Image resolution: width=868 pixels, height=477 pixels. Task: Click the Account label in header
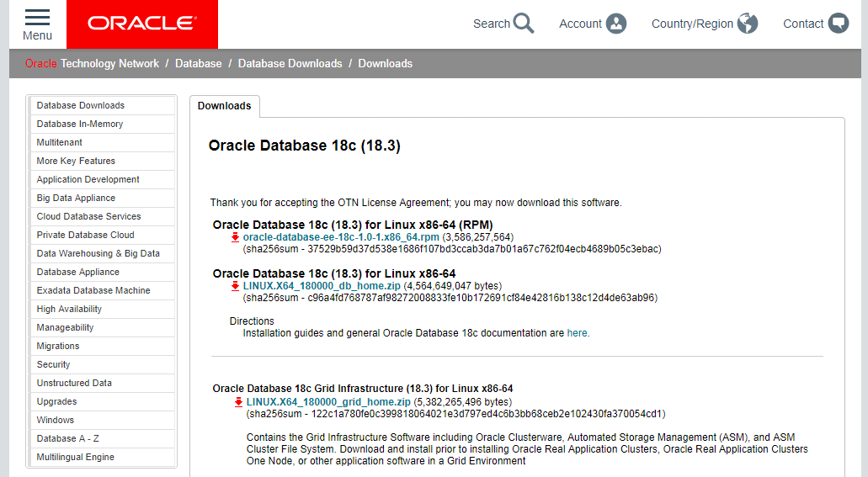(x=580, y=24)
